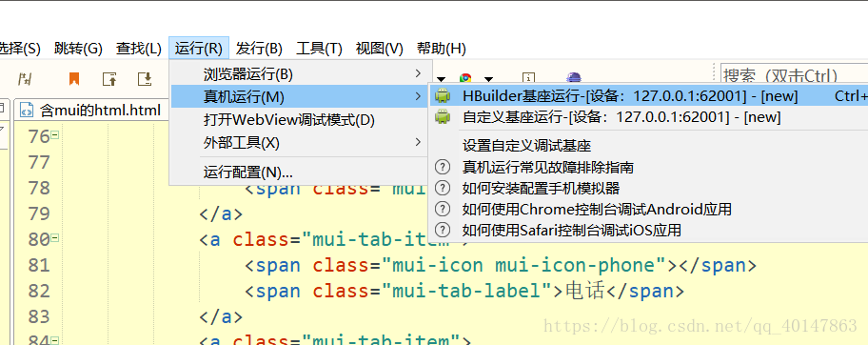The height and width of the screenshot is (345, 868).
Task: Click line number 78 in gutter
Action: (39, 188)
